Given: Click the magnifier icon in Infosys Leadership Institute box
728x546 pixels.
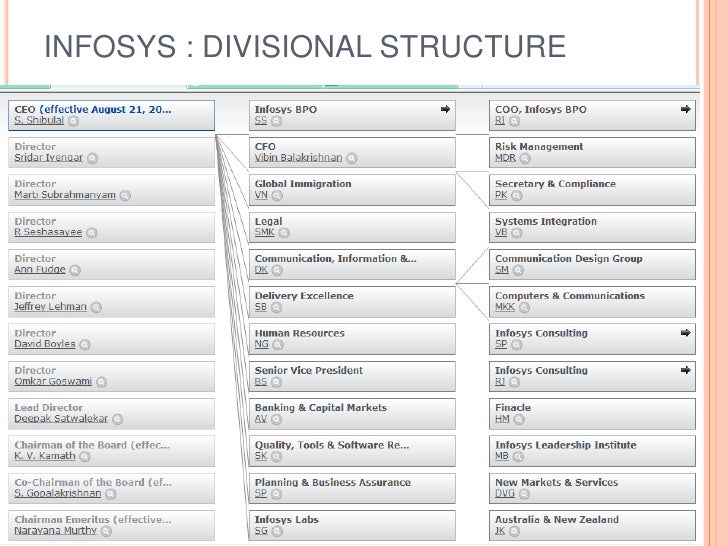Looking at the screenshot, I should coord(518,456).
